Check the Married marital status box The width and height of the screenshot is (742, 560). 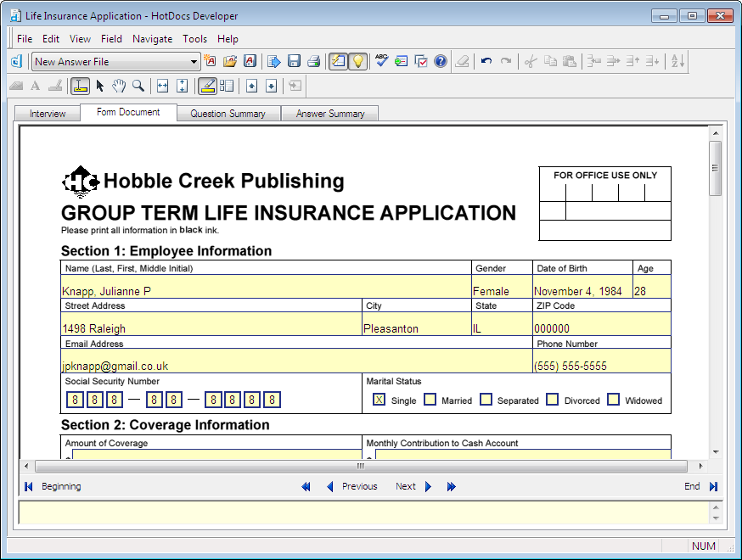point(430,400)
